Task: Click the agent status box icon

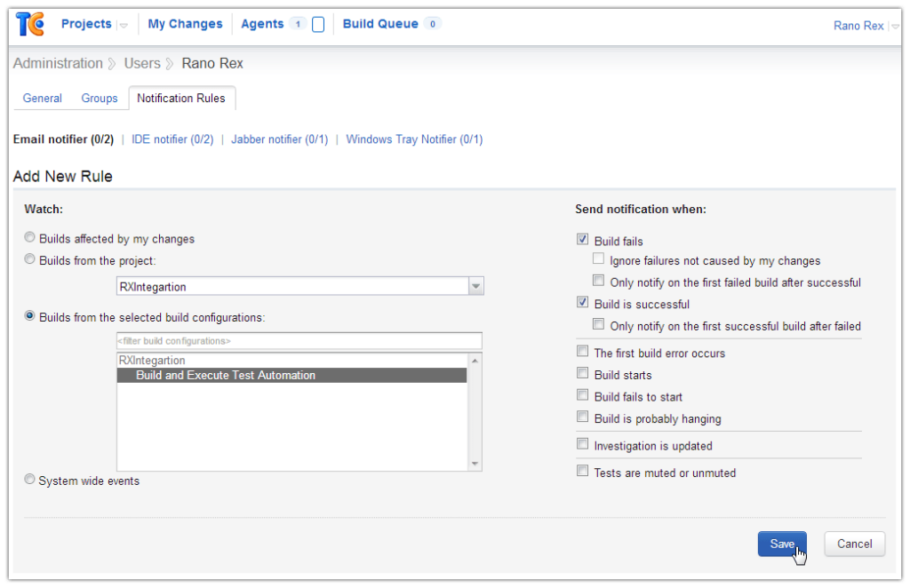Action: pyautogui.click(x=318, y=24)
